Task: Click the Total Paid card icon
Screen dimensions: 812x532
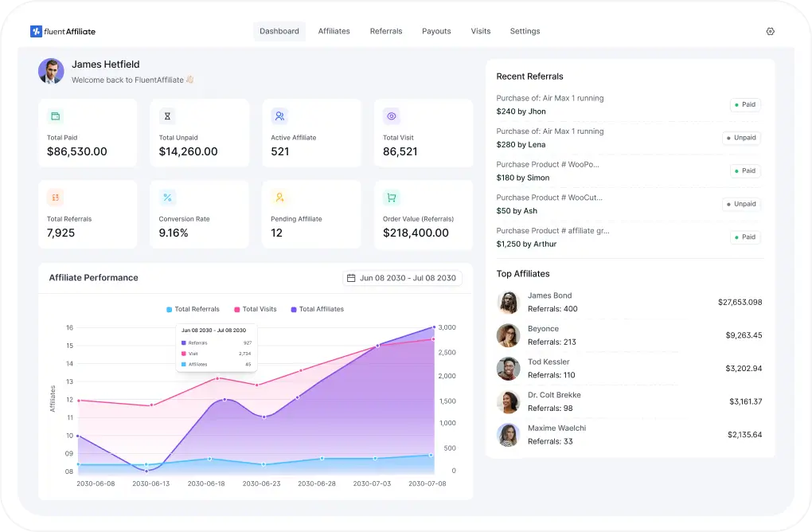Action: coord(55,115)
